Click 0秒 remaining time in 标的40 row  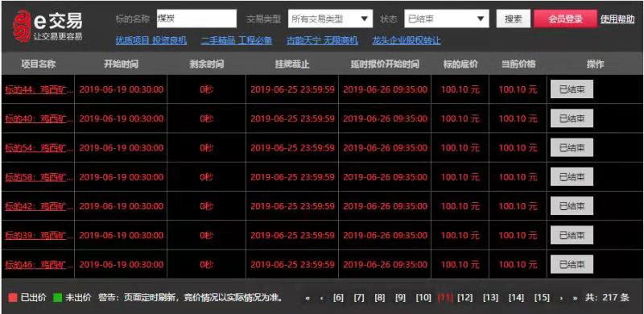[207, 119]
